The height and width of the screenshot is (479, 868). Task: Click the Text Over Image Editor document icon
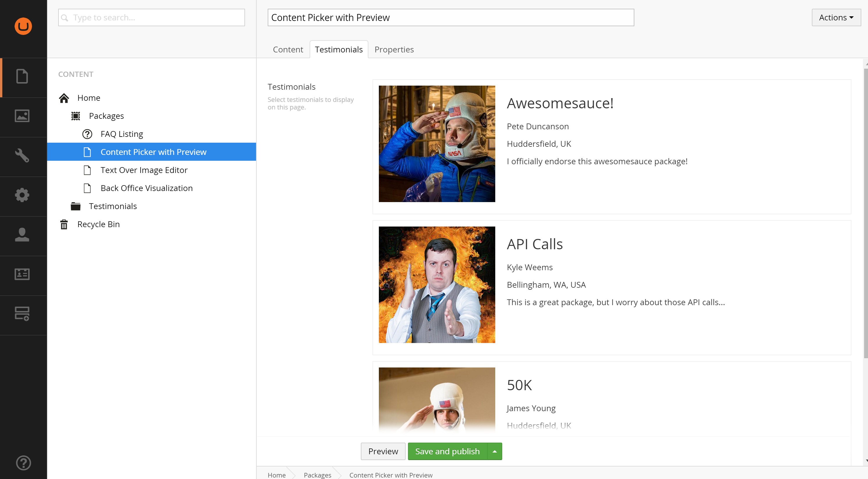click(87, 170)
